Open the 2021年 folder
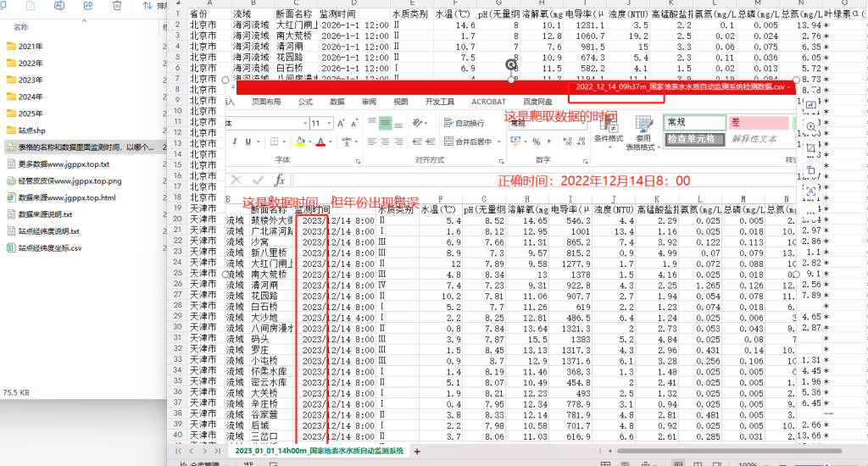This screenshot has width=868, height=466. (x=25, y=47)
